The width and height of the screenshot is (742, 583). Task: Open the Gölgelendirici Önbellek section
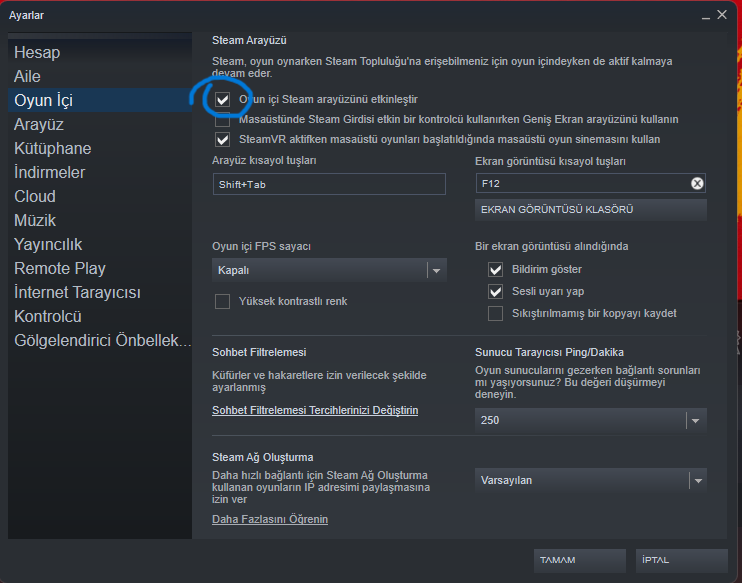(100, 341)
